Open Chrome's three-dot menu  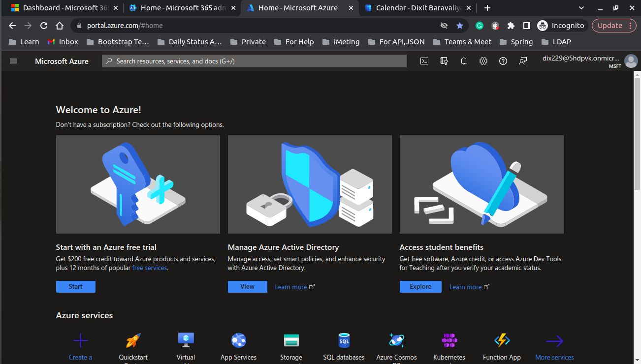(x=631, y=26)
